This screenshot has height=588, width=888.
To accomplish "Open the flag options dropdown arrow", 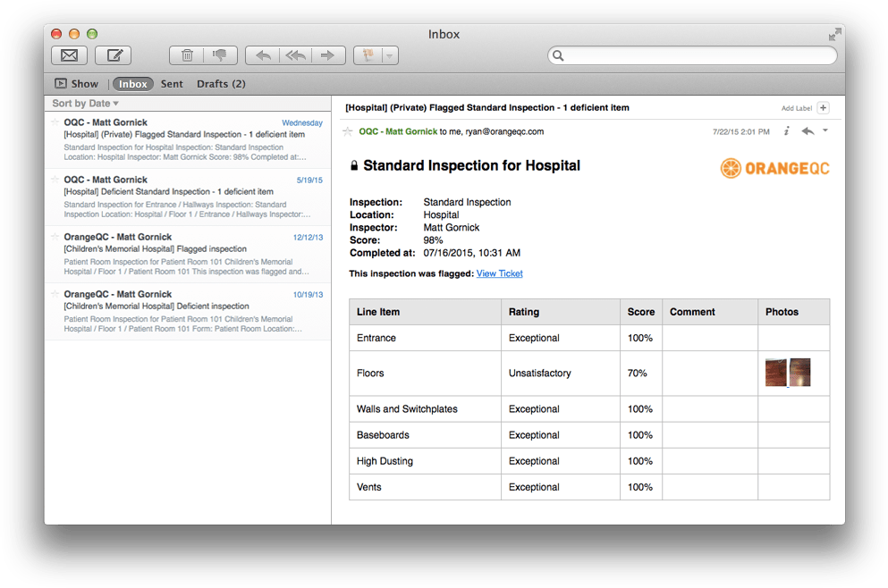I will point(390,55).
